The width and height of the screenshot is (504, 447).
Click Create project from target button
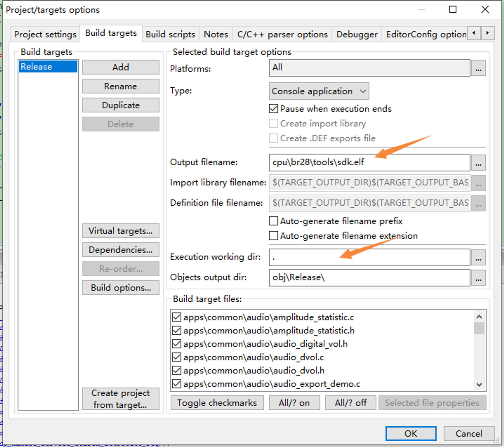[x=121, y=399]
